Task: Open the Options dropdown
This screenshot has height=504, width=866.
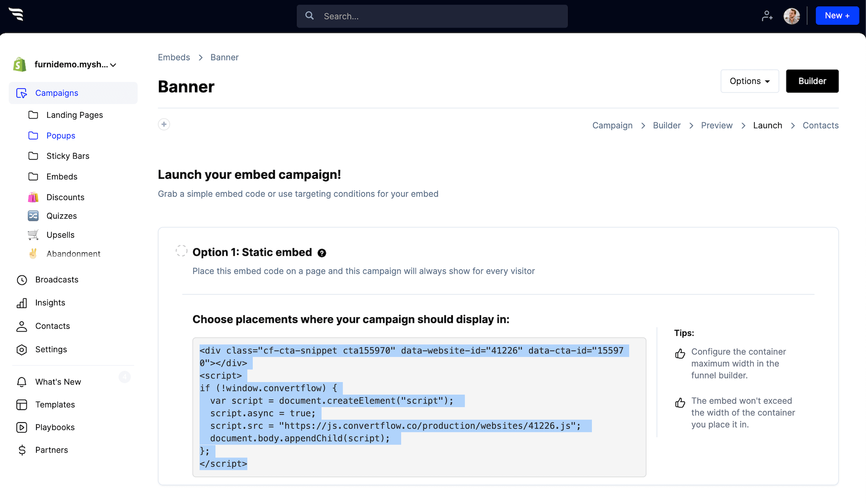Action: [x=750, y=81]
